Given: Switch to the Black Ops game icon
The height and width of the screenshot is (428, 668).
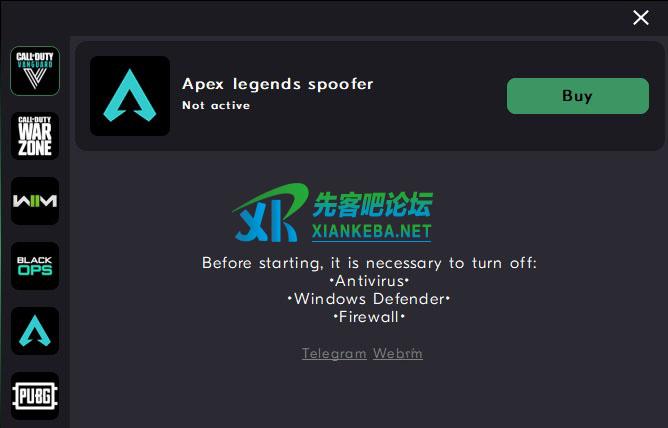Looking at the screenshot, I should coord(35,266).
